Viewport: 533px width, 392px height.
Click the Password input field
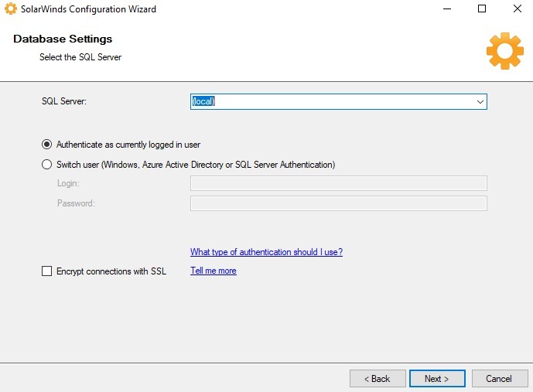[338, 203]
